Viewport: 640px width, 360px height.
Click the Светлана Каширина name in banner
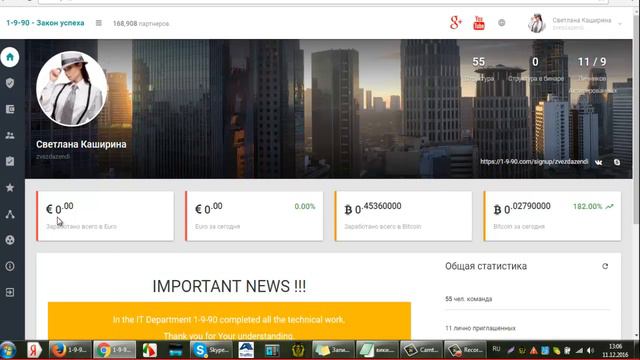pos(81,144)
